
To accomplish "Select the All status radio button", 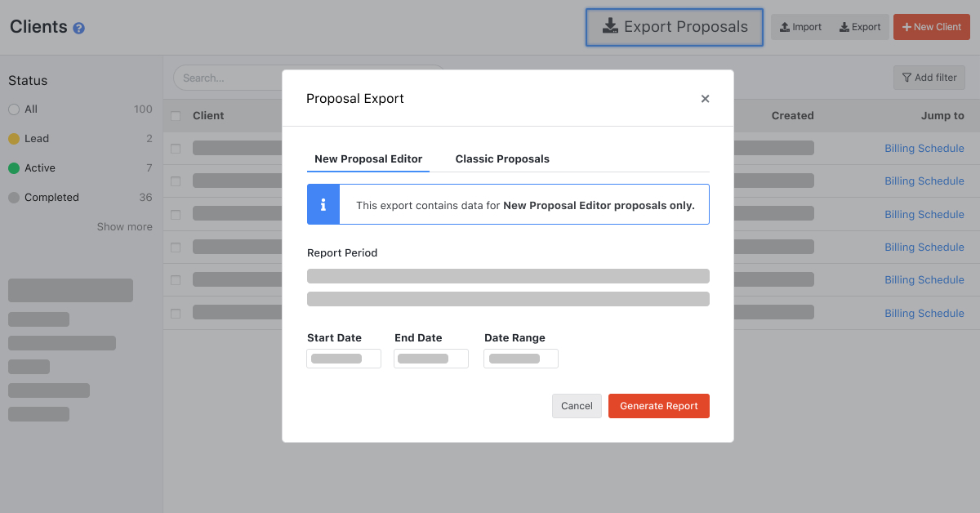I will point(14,109).
